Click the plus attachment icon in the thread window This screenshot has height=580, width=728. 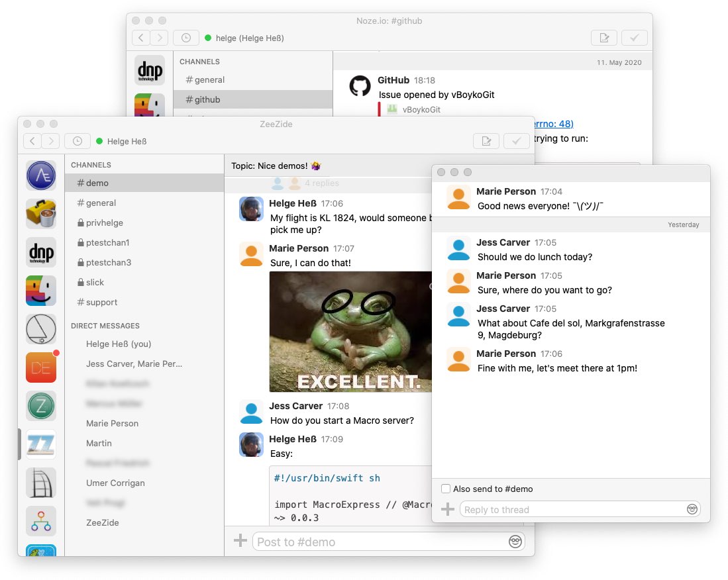pos(448,509)
